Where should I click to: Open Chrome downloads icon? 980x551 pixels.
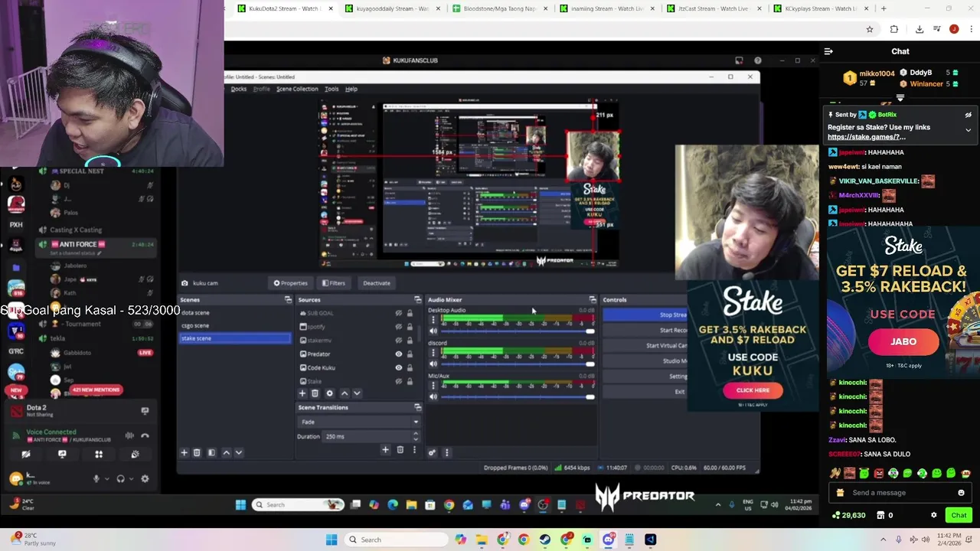point(920,29)
